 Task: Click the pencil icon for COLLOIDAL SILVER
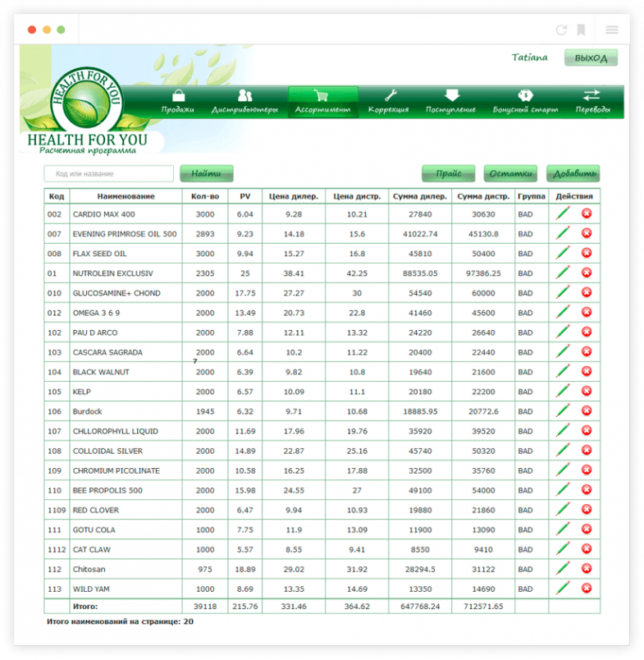[563, 450]
